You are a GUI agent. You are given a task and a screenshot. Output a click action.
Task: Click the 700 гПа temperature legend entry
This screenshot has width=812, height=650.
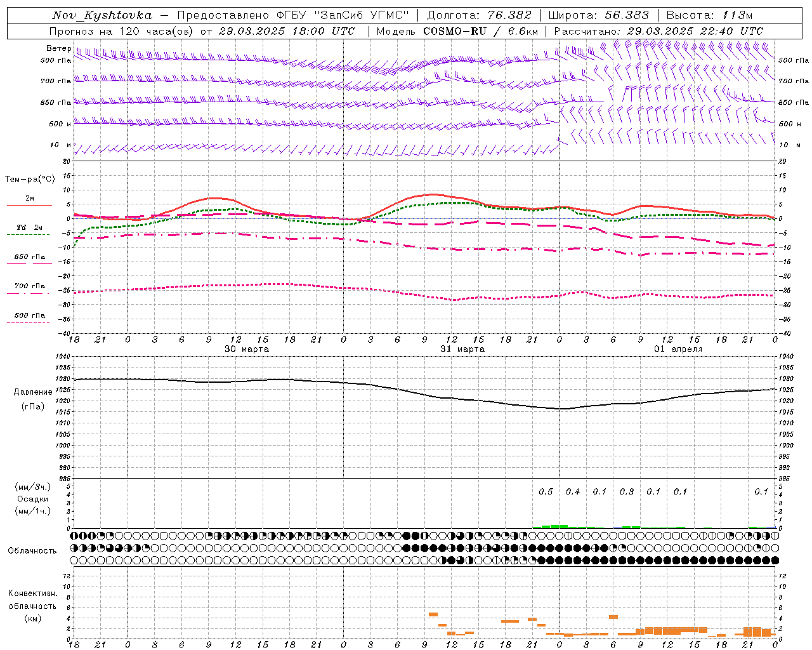[29, 286]
